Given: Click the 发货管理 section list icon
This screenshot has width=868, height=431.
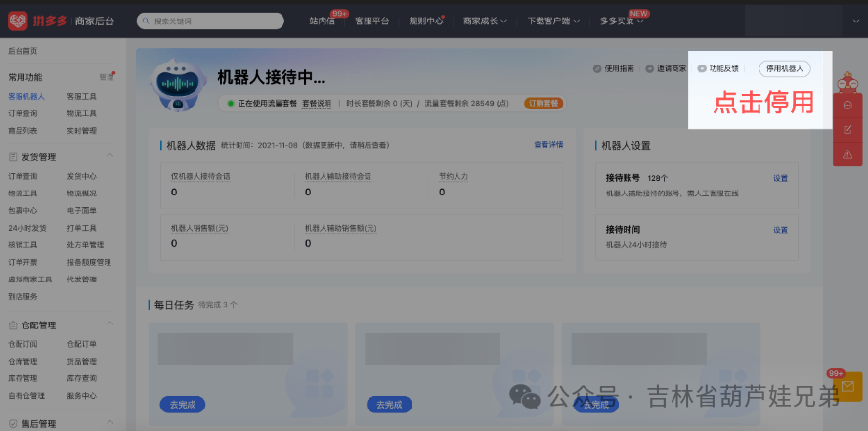Looking at the screenshot, I should point(13,157).
